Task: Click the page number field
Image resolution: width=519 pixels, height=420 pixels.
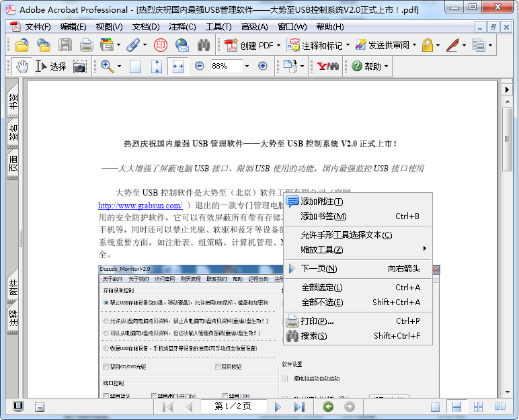Action: pos(233,407)
